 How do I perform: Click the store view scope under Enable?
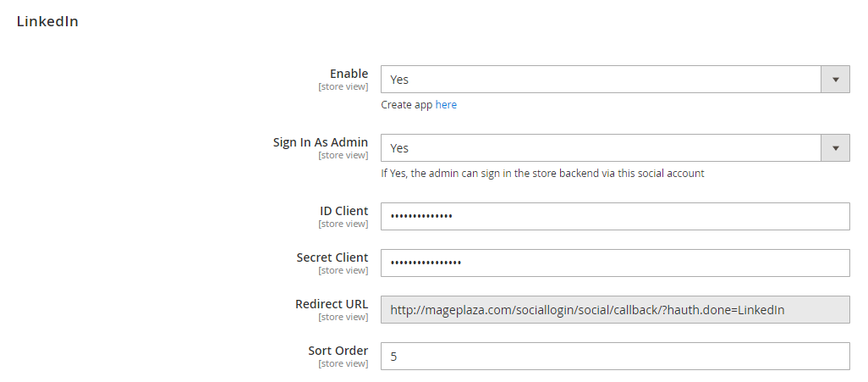click(x=343, y=86)
